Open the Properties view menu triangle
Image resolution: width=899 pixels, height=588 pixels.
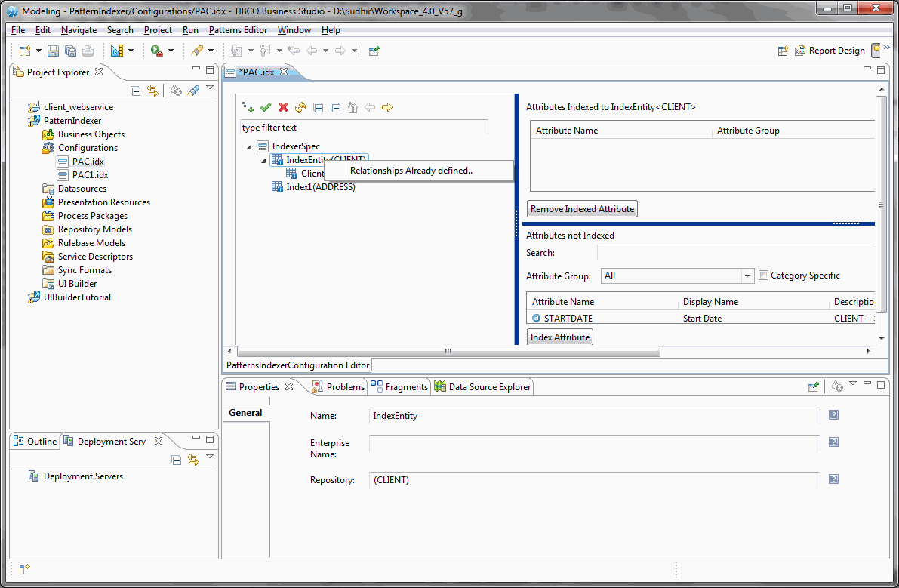(x=852, y=383)
